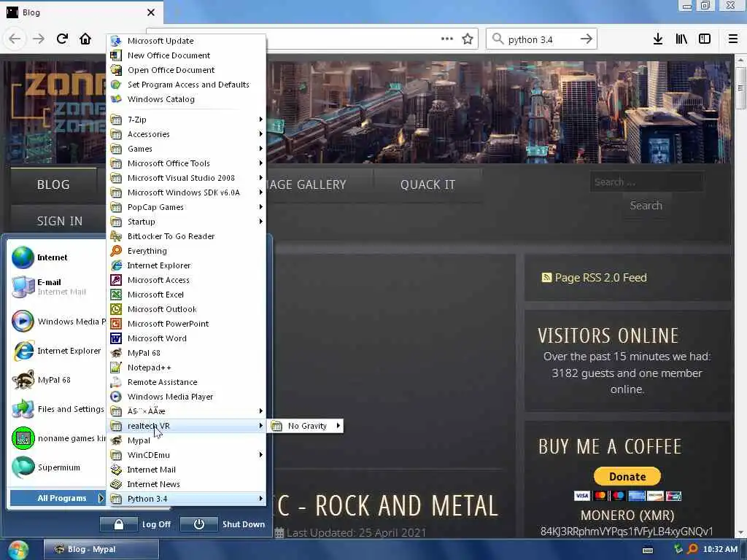Viewport: 747px width, 560px height.
Task: Toggle the sidebar view icon
Action: click(705, 39)
